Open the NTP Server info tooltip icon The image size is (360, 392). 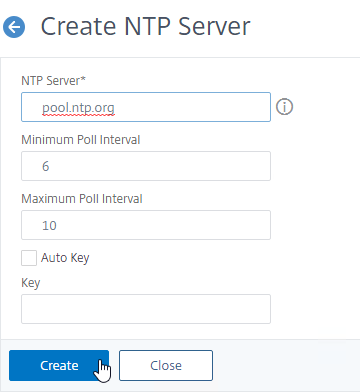point(284,107)
